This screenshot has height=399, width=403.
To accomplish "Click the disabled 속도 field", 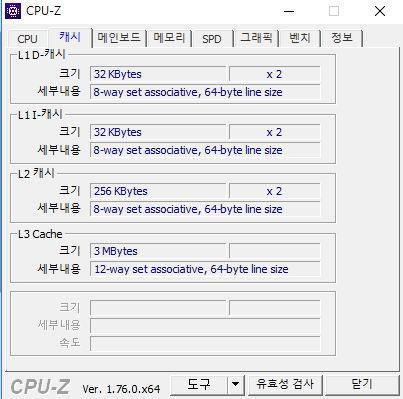I will click(x=205, y=343).
